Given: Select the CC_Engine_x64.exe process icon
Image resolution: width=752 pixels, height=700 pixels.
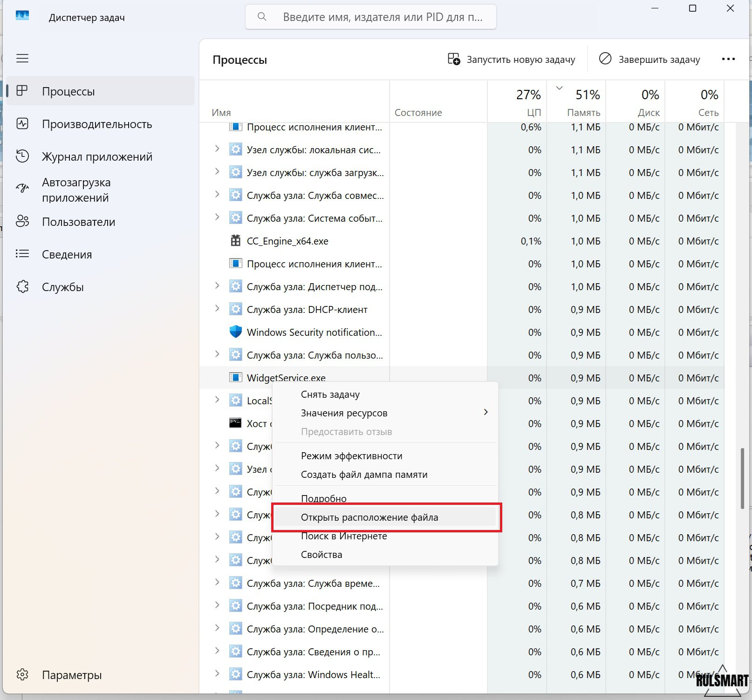Looking at the screenshot, I should pyautogui.click(x=235, y=241).
